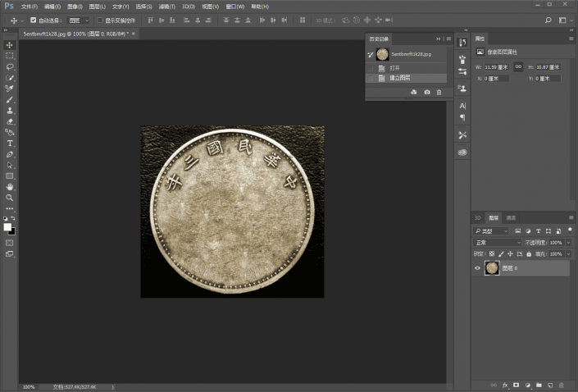Open Move tool preset picker arrow
The height and width of the screenshot is (392, 578).
pos(22,21)
